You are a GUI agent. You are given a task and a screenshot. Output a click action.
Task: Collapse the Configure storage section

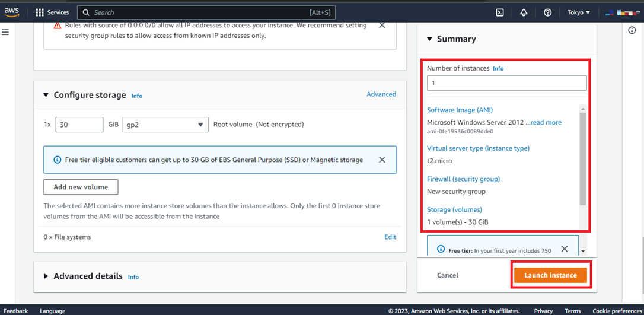tap(46, 96)
